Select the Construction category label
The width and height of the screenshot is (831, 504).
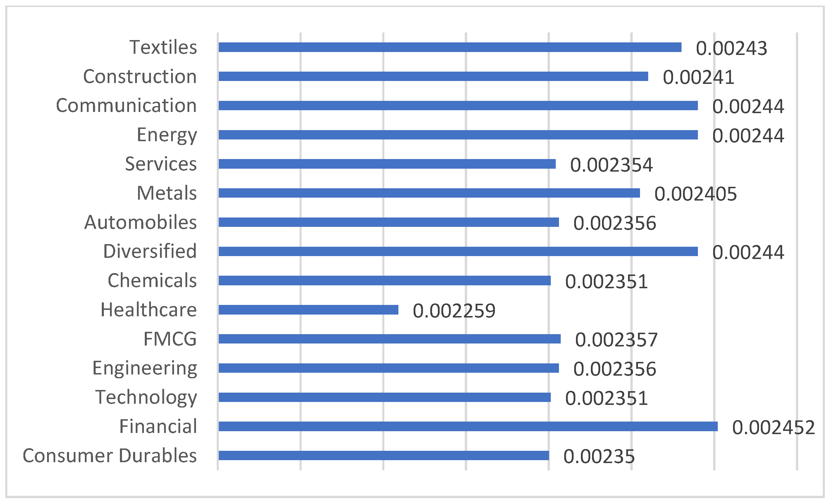pos(140,77)
